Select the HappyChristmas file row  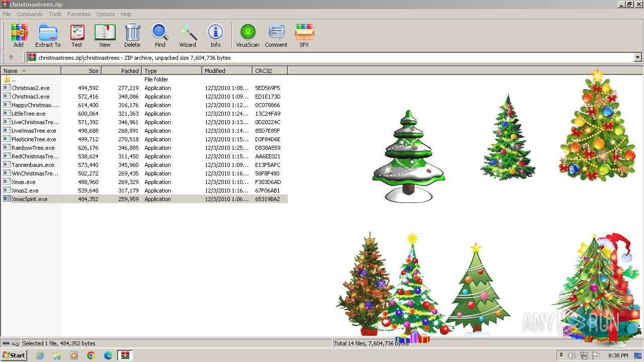[x=144, y=105]
